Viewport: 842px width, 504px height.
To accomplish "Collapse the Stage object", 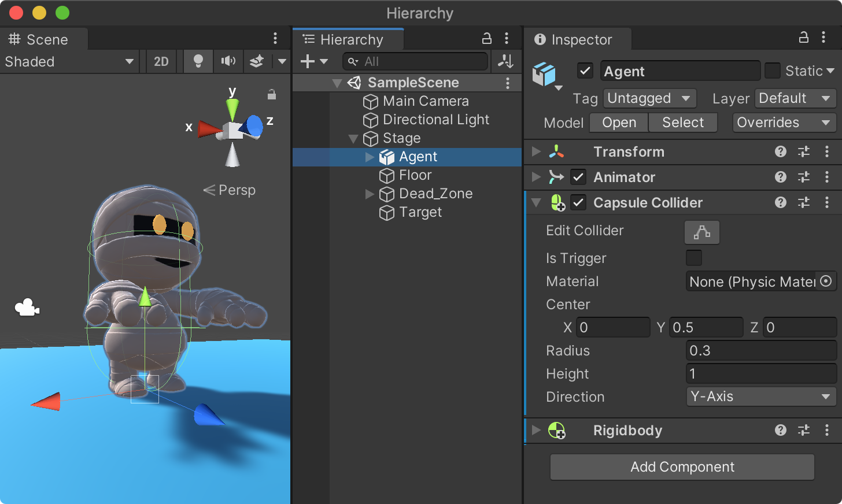I will coord(353,139).
